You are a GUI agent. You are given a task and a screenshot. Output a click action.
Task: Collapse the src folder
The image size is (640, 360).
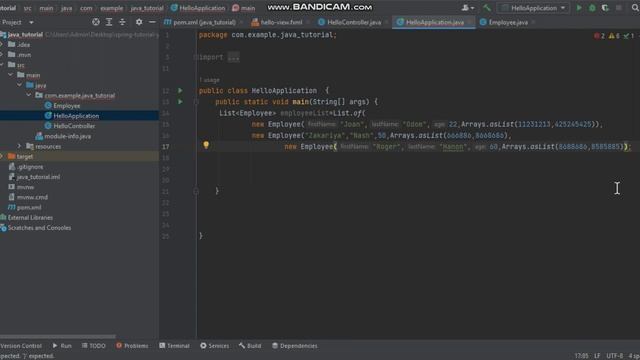(x=2, y=65)
